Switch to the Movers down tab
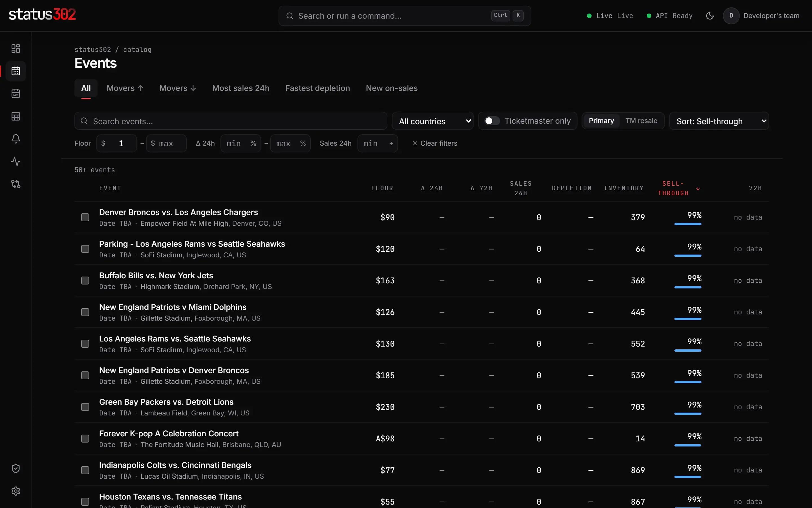The height and width of the screenshot is (508, 812). tap(178, 88)
